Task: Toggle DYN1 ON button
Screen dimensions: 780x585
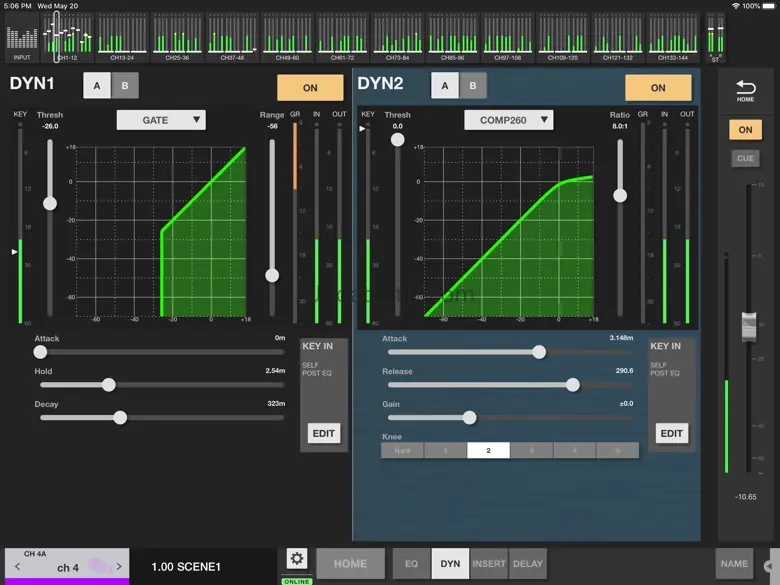Action: click(310, 88)
